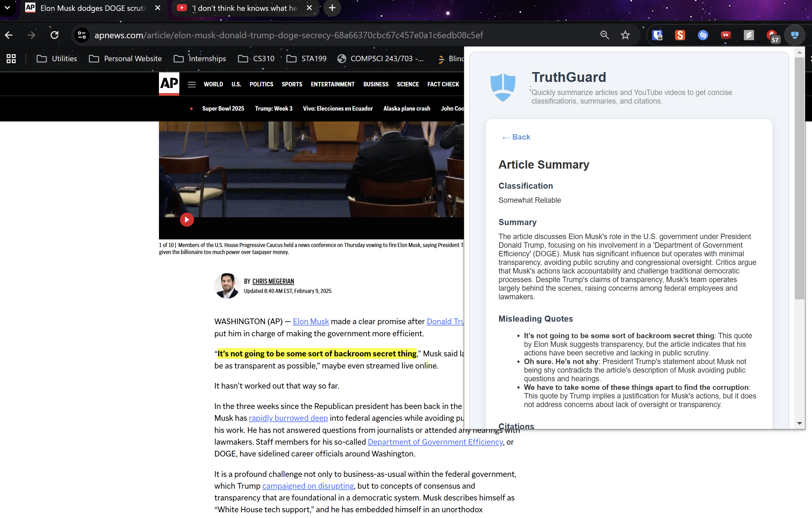The width and height of the screenshot is (812, 518).
Task: Open the view site information icon
Action: tap(82, 35)
